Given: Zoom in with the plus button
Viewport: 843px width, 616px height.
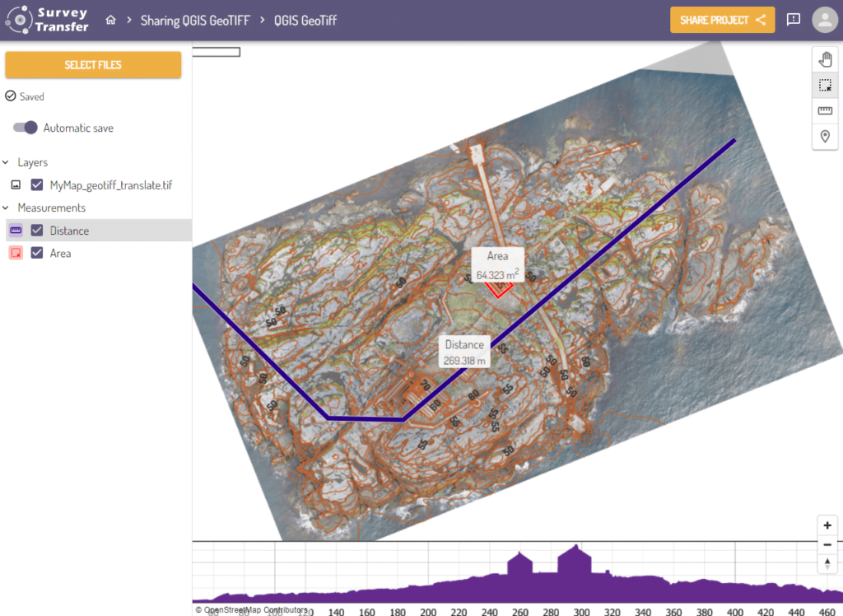Looking at the screenshot, I should [827, 525].
